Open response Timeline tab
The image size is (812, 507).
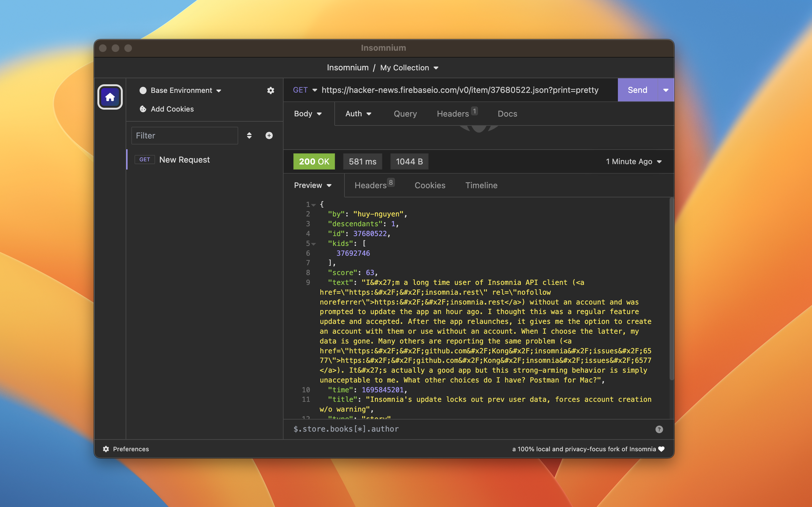tap(481, 185)
